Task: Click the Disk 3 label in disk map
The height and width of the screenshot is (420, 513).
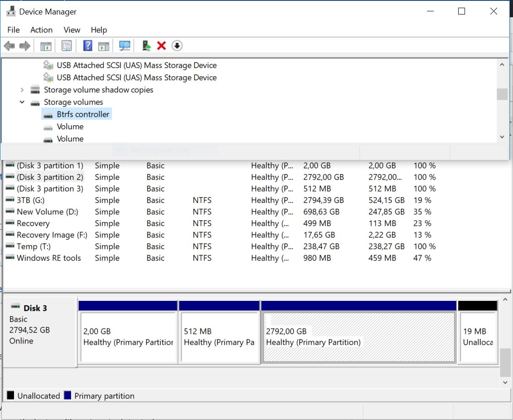Action: [35, 308]
